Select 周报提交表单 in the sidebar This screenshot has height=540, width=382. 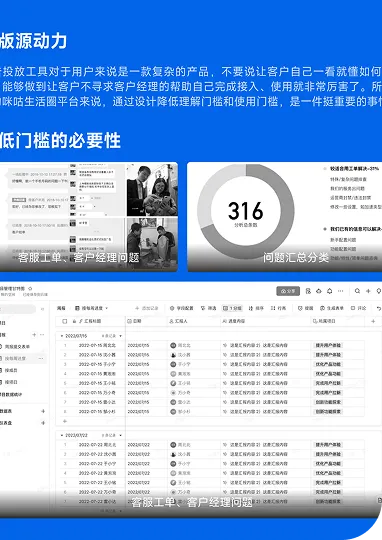(x=17, y=346)
